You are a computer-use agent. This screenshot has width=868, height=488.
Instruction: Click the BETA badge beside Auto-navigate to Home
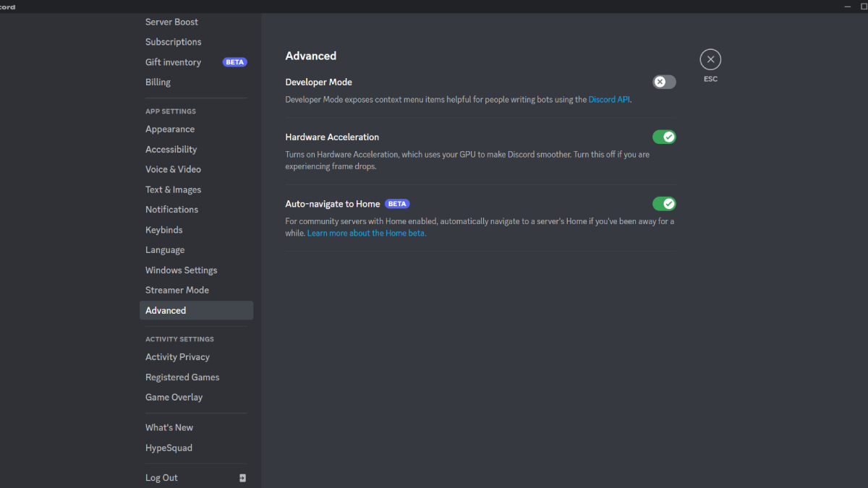tap(396, 203)
